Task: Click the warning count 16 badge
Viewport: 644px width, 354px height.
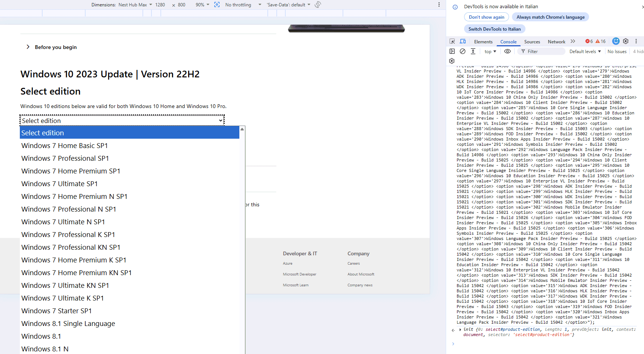Action: [x=601, y=41]
